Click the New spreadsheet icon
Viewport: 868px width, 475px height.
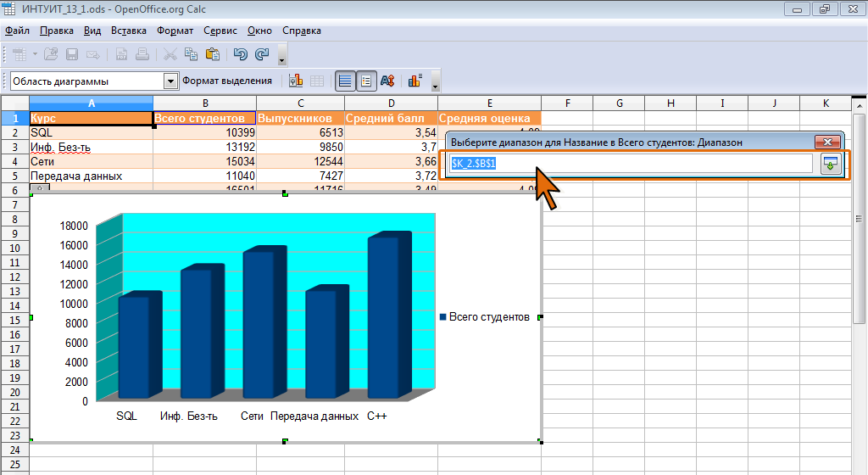point(19,54)
